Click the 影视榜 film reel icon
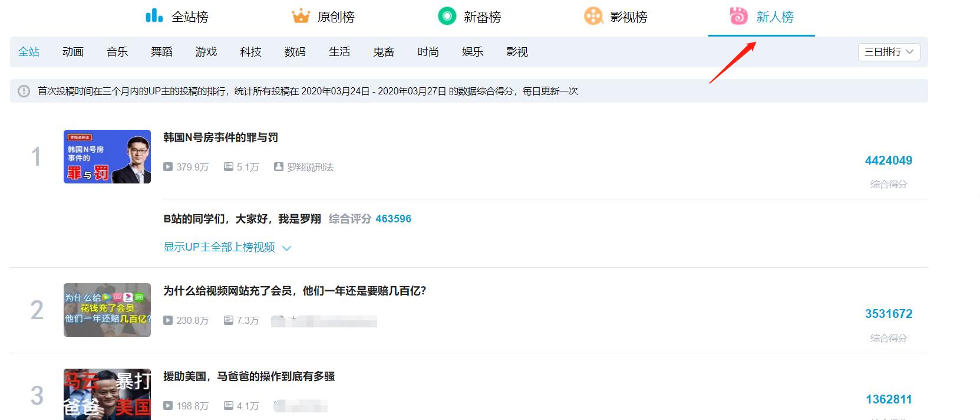This screenshot has height=420, width=980. (x=593, y=16)
